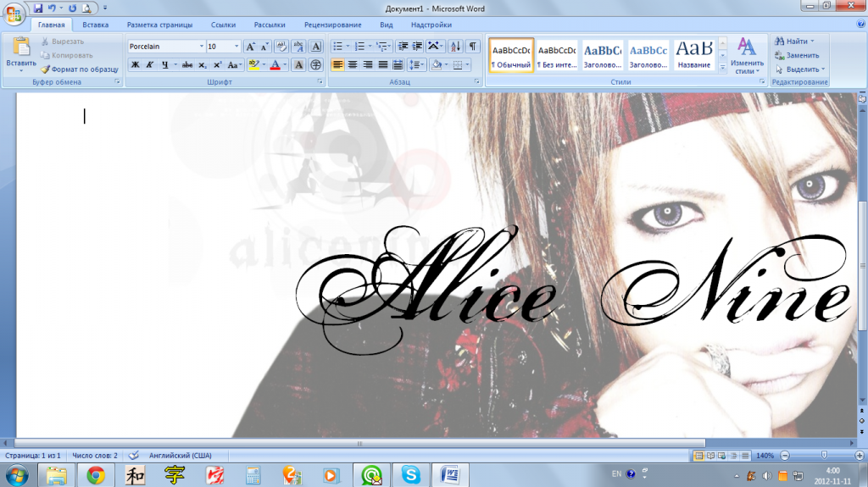The width and height of the screenshot is (868, 487).
Task: Decrease paragraph indent
Action: tap(403, 47)
